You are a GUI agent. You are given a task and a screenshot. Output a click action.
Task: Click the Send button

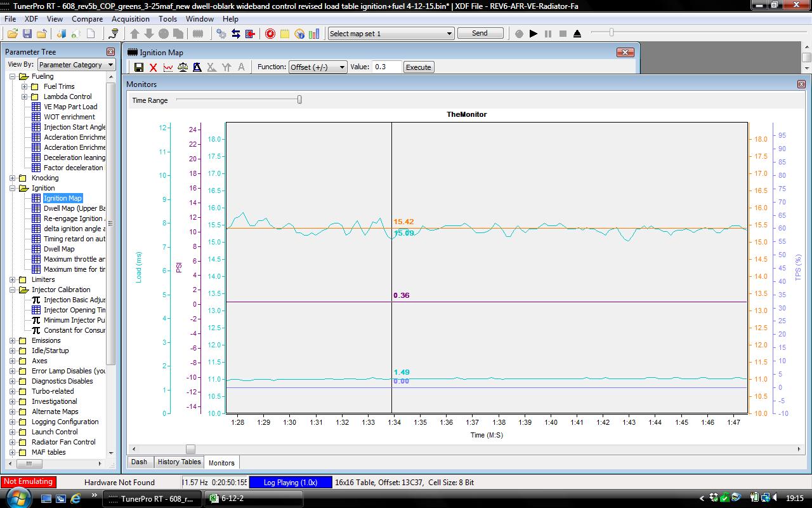click(x=480, y=34)
